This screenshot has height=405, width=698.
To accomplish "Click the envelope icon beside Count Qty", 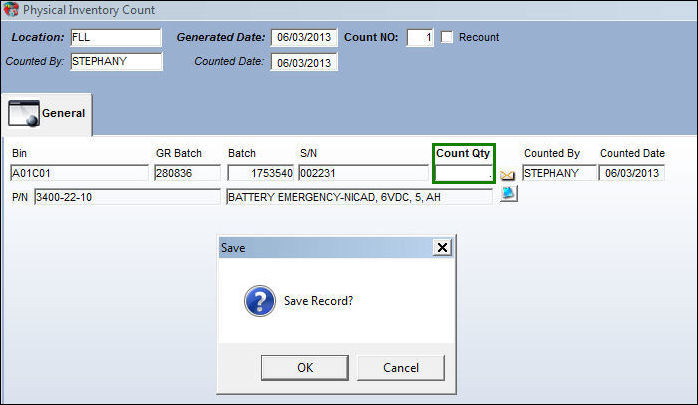I will tap(507, 175).
